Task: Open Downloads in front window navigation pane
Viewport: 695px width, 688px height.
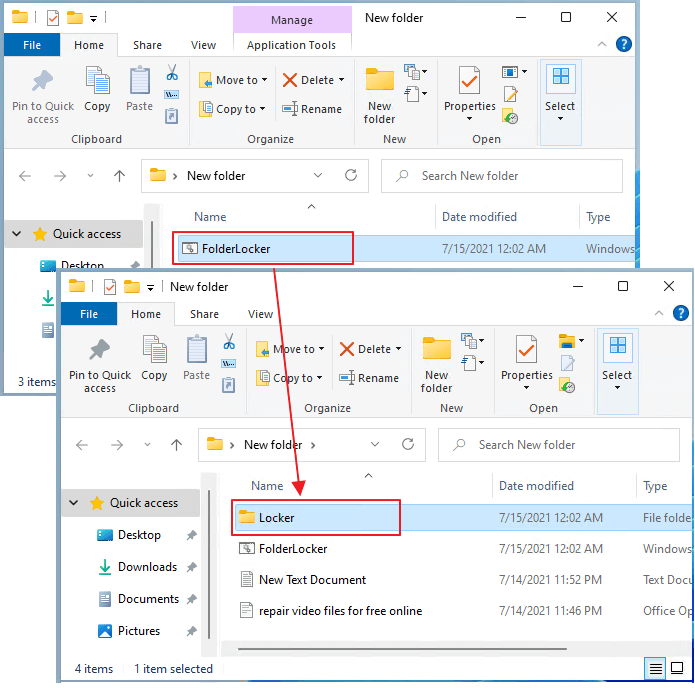Action: [147, 567]
